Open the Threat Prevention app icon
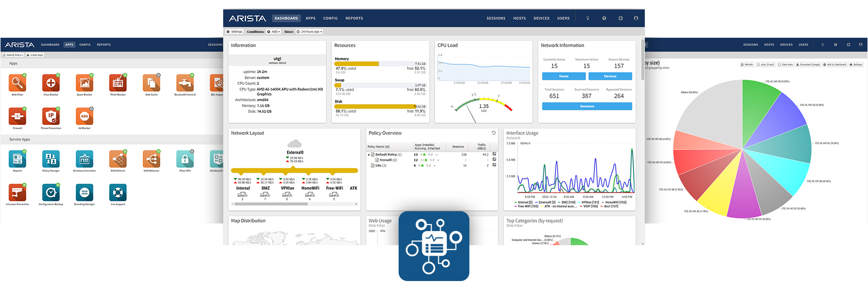 click(x=51, y=116)
